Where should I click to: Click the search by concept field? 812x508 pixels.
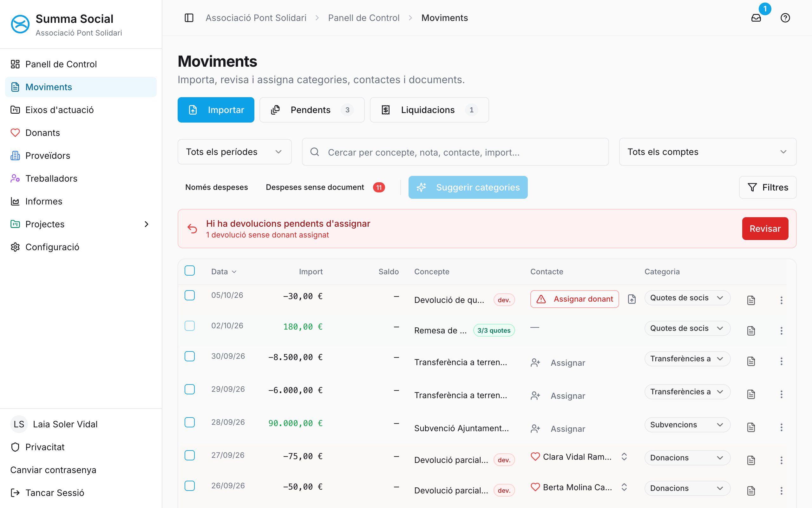pyautogui.click(x=455, y=152)
